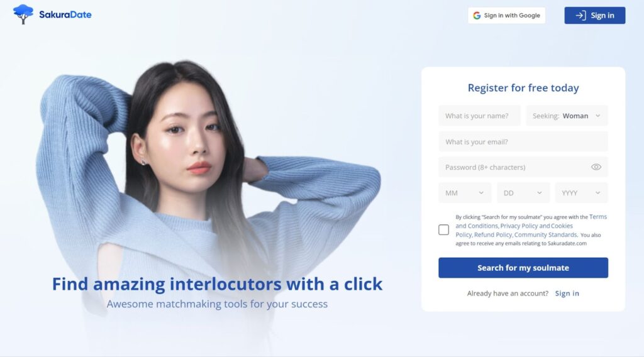
Task: Open the Privacy Policy link
Action: coord(519,226)
